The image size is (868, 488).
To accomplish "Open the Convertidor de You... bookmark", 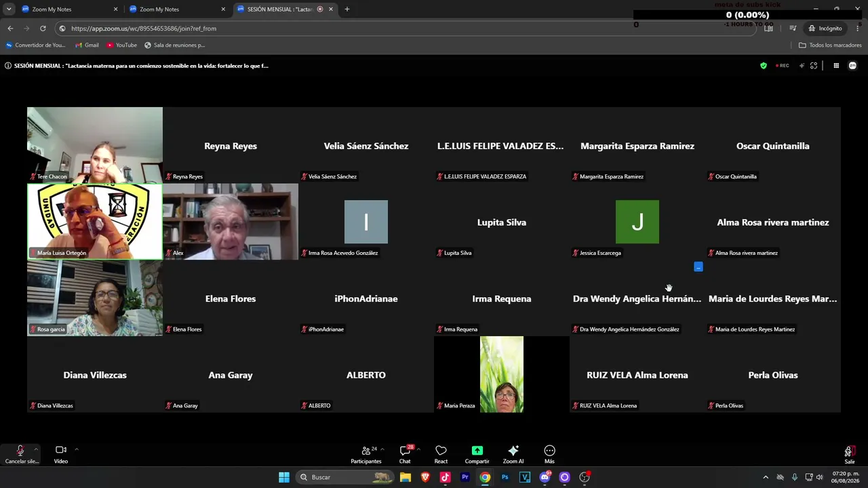I will click(x=35, y=45).
